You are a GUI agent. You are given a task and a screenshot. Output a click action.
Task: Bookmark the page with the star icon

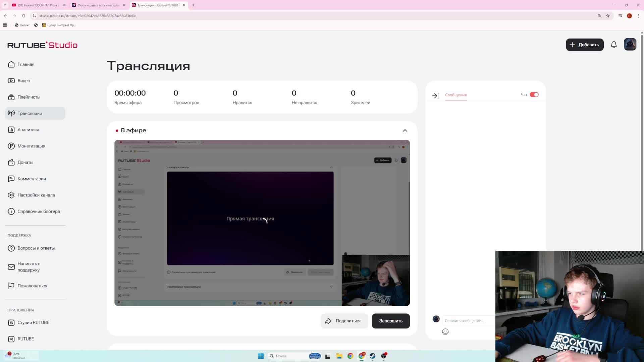coord(607,16)
